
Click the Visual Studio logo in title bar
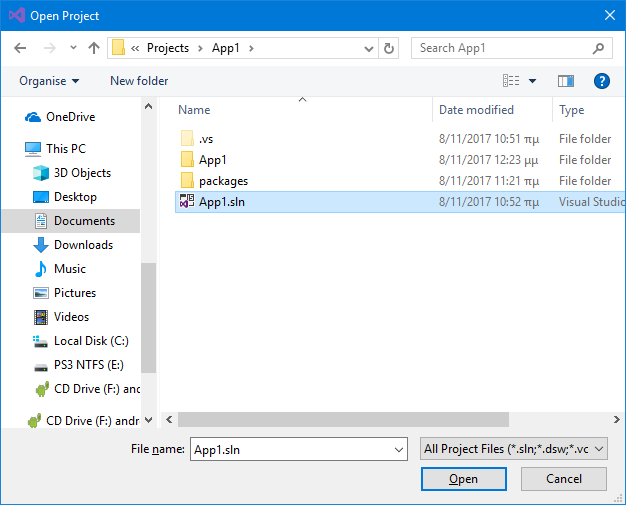pyautogui.click(x=17, y=15)
